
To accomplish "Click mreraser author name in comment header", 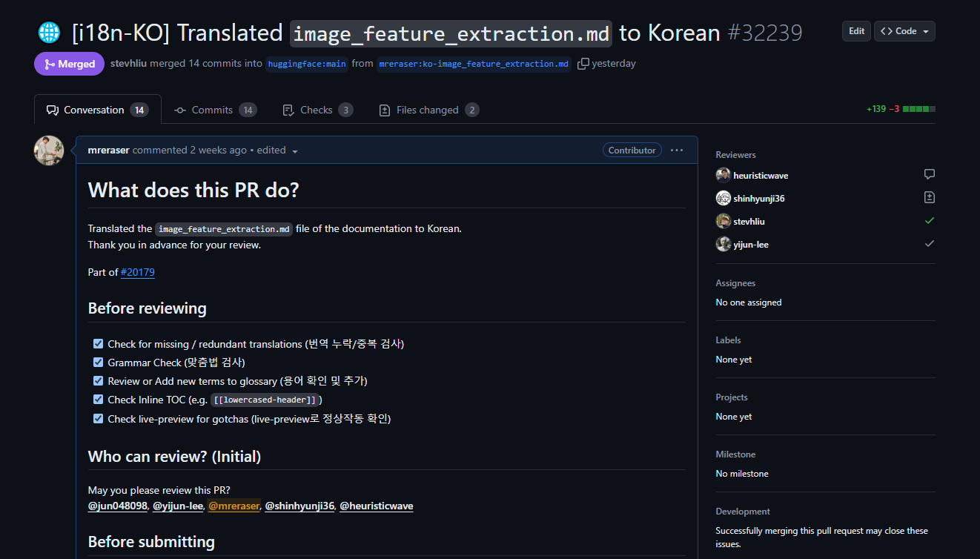I will [x=109, y=150].
